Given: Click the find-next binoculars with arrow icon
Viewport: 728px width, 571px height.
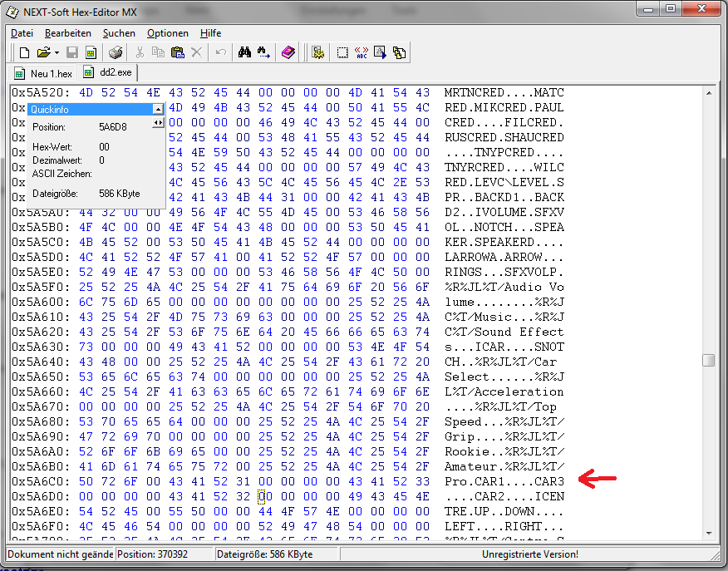Looking at the screenshot, I should tap(264, 52).
